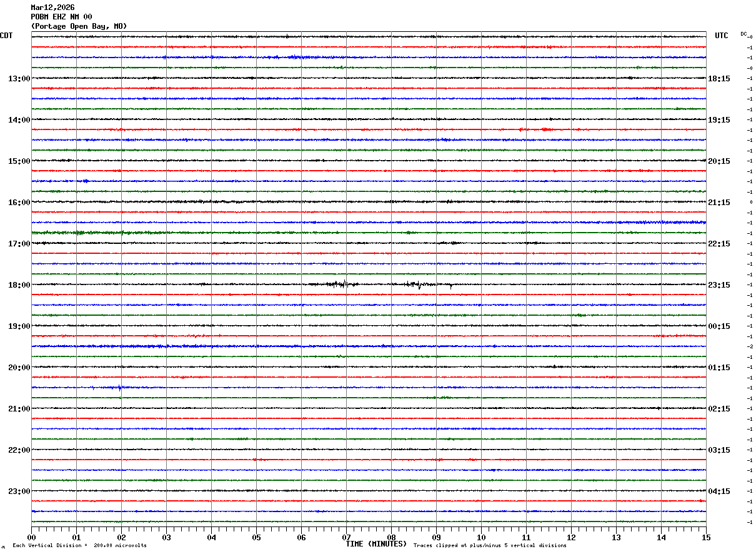The image size is (756, 554).
Task: Click minute tick label '10' on the time axis
Action: point(481,537)
